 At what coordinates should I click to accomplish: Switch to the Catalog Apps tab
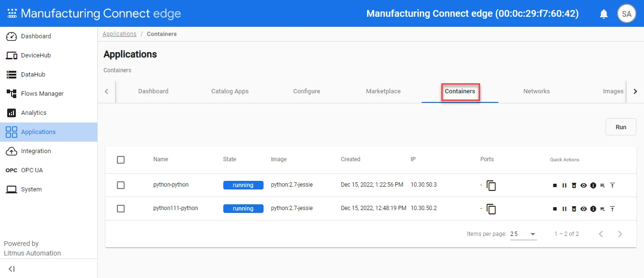tap(230, 91)
